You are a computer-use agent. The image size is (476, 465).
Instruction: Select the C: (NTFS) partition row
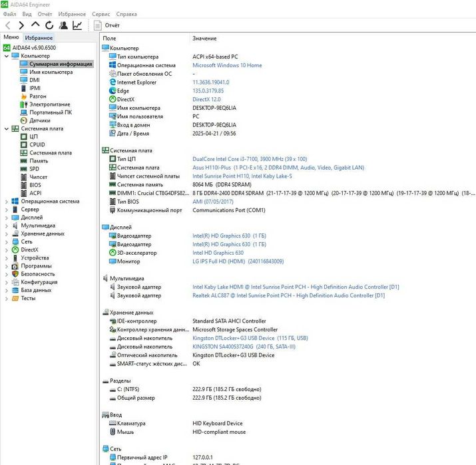[288, 389]
